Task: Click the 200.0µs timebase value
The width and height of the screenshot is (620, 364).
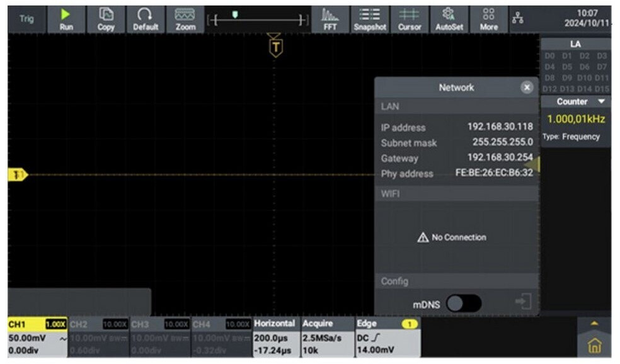Action: click(271, 338)
